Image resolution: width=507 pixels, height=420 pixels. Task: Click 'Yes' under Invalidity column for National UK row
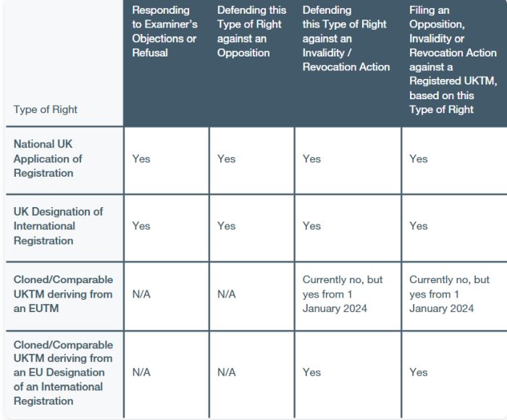click(x=311, y=159)
